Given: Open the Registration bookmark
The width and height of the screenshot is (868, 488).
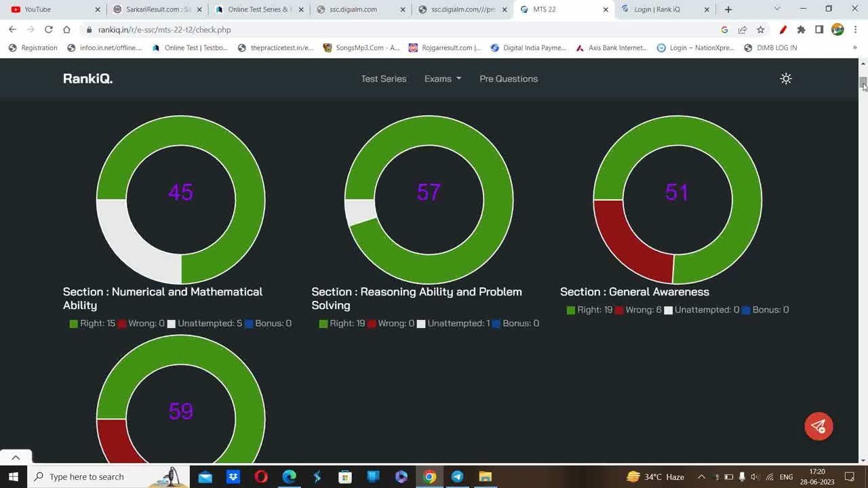Looking at the screenshot, I should [33, 47].
